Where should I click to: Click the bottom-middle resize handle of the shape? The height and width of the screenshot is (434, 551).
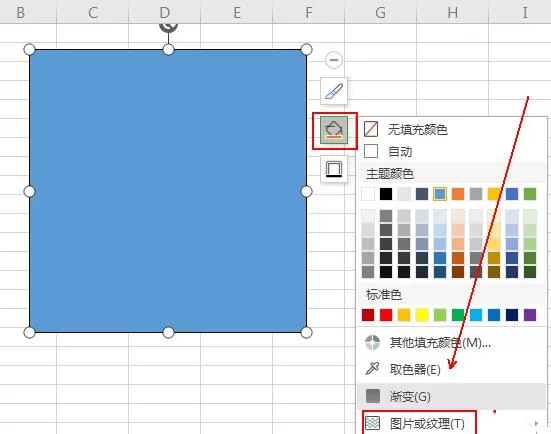168,332
